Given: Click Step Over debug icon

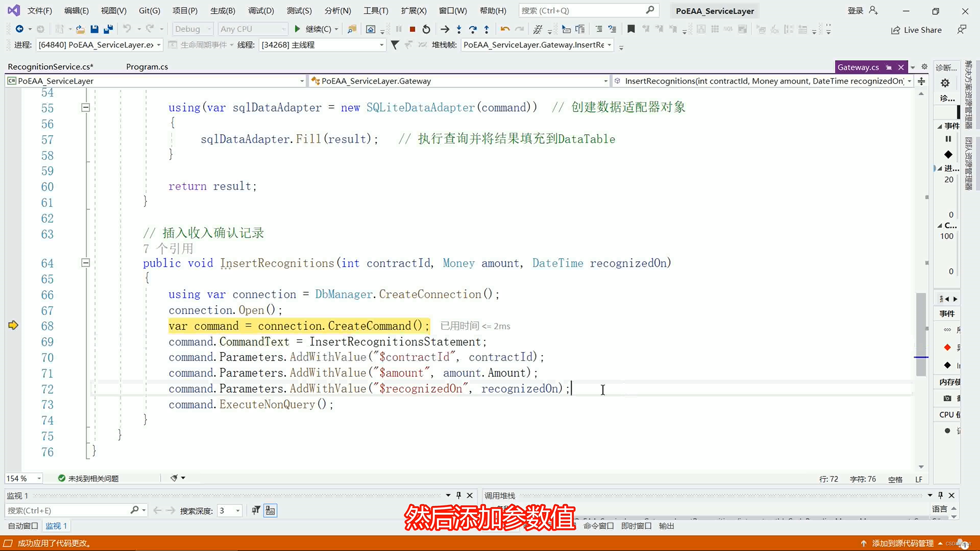Looking at the screenshot, I should (x=473, y=29).
